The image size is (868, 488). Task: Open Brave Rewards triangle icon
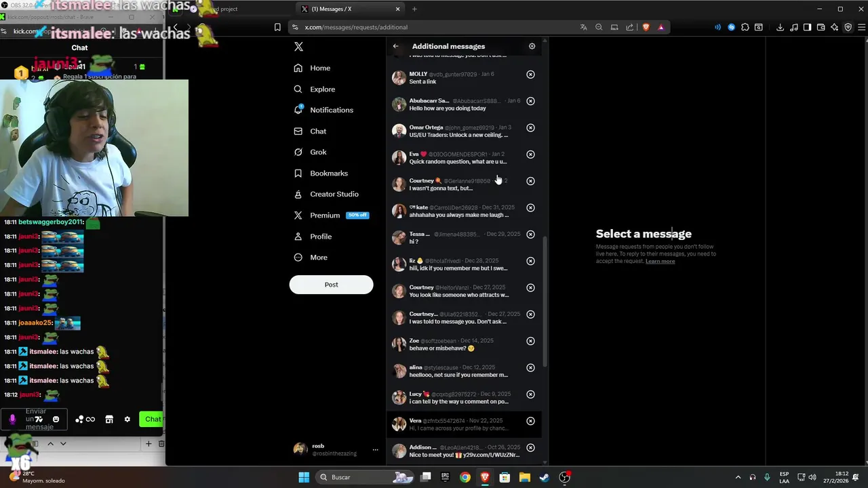point(661,27)
